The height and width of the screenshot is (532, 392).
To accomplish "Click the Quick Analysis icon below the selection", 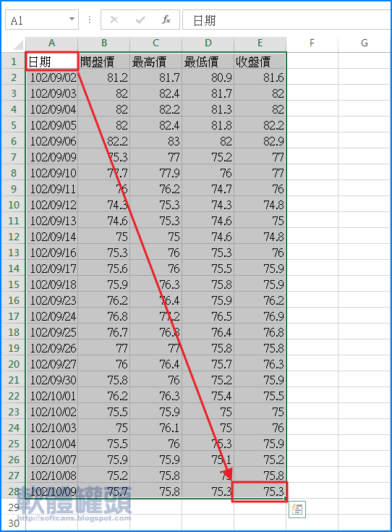I will [x=297, y=510].
